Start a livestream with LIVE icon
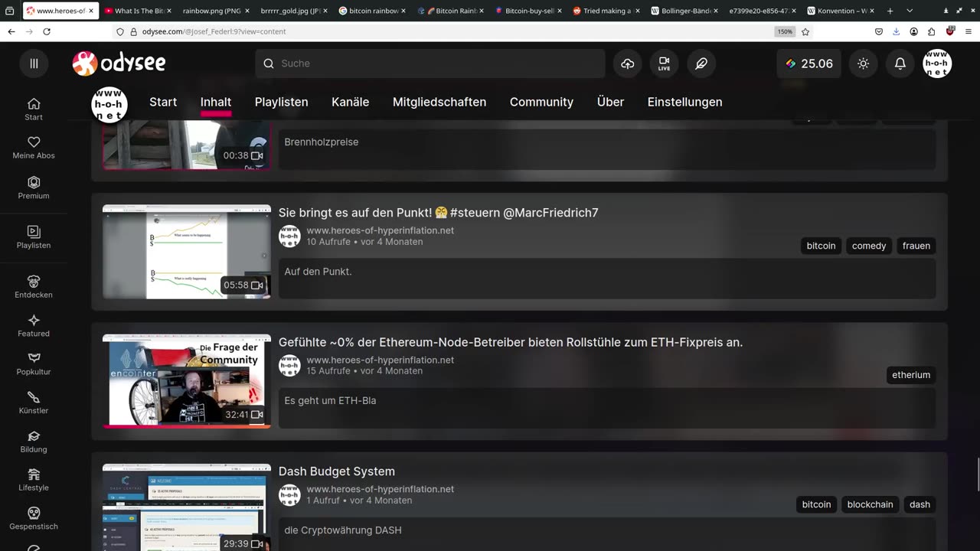Screen dimensions: 980x551 (664, 64)
